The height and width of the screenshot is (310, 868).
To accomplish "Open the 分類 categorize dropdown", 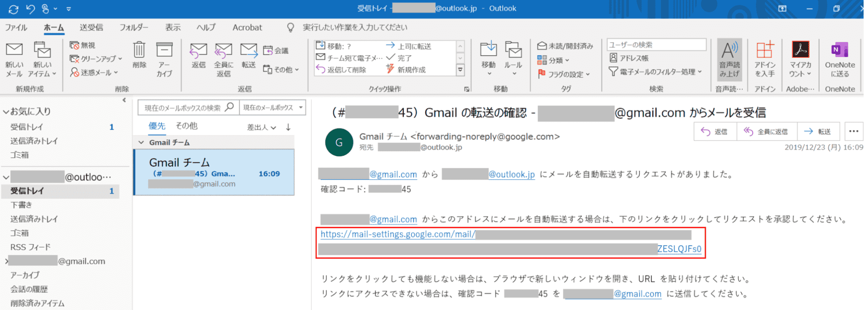I will pyautogui.click(x=553, y=60).
